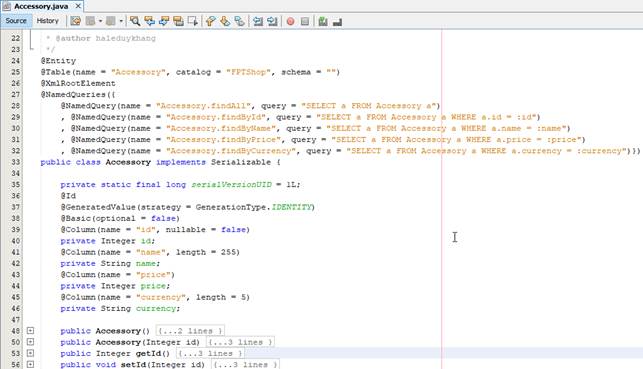
Task: Click "Accessory.findByCurrency" query name
Action: (231, 151)
